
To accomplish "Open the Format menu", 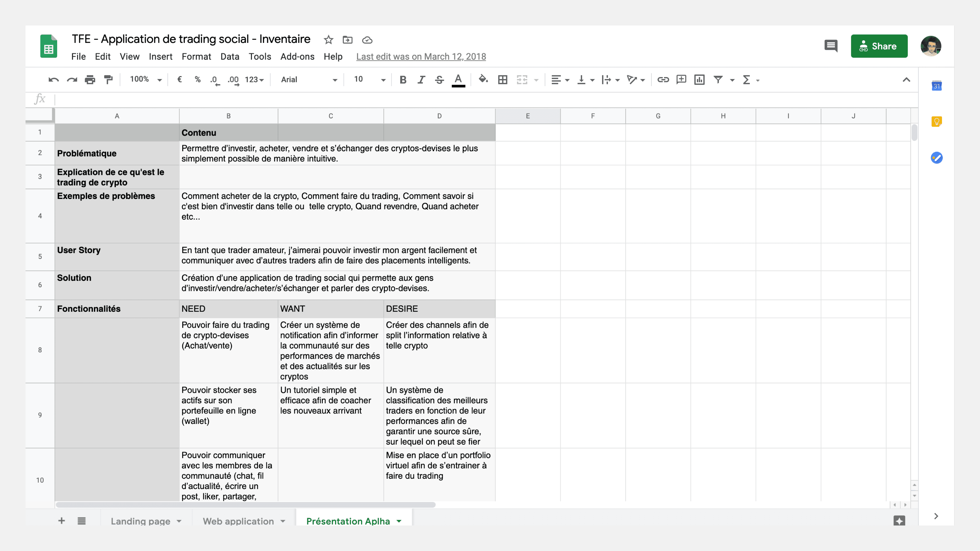I will (196, 57).
